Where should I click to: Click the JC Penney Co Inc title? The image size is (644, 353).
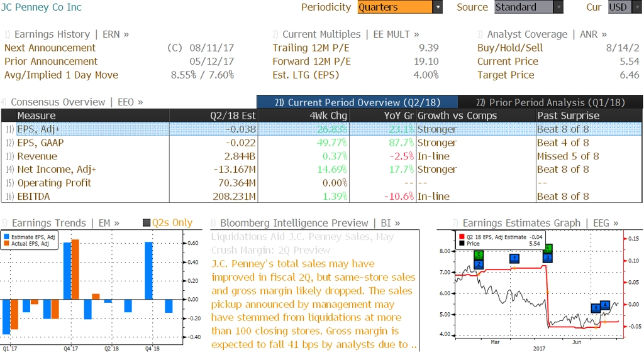click(x=41, y=7)
